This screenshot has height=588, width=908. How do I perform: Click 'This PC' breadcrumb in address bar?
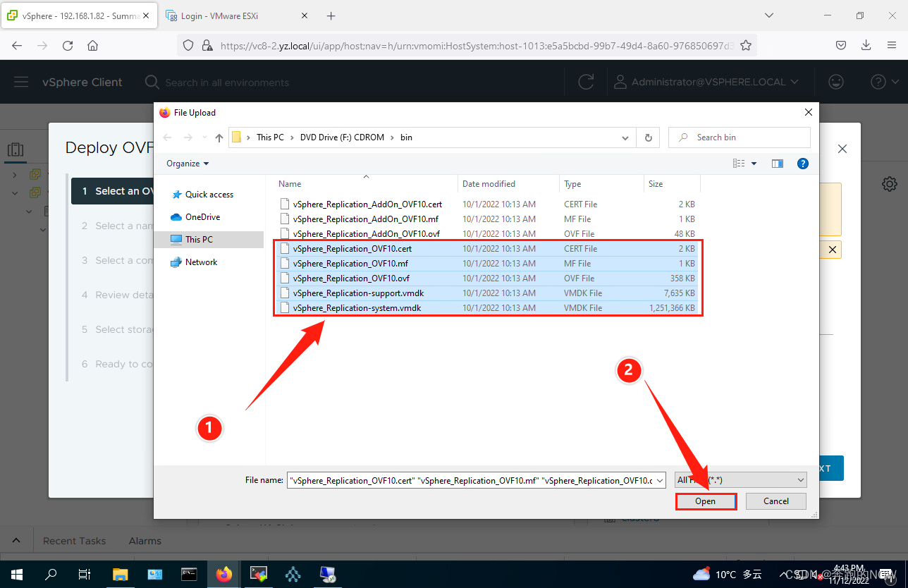click(270, 137)
